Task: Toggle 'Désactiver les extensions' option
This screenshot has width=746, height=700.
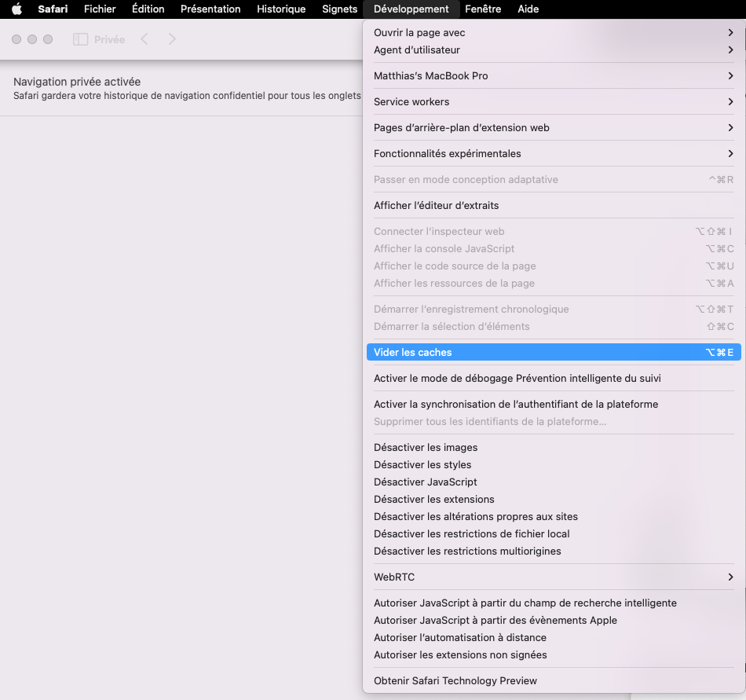Action: [433, 499]
